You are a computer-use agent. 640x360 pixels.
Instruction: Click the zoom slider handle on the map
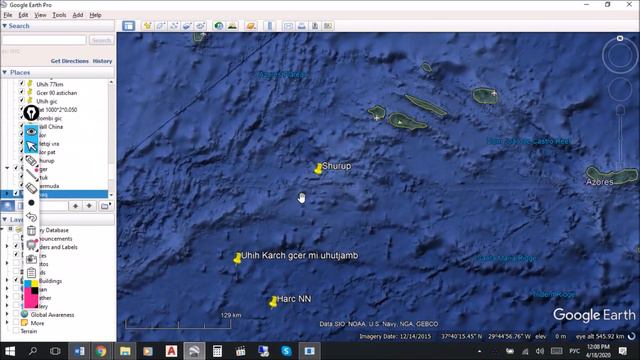coord(620,109)
